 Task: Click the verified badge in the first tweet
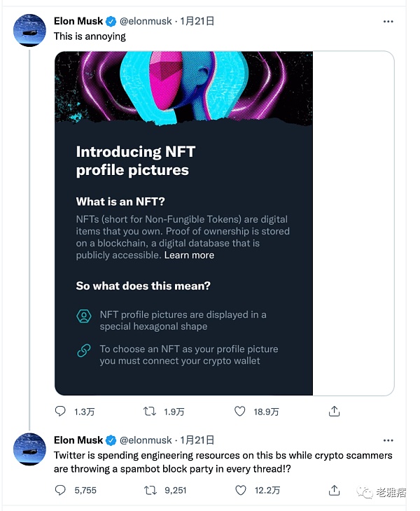click(111, 21)
